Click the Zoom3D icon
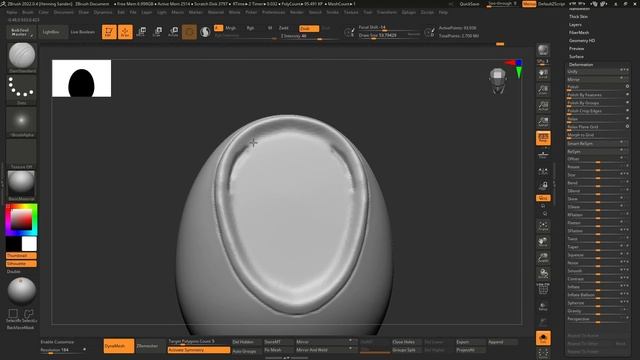Viewport: 640px width, 360px height. [x=543, y=258]
